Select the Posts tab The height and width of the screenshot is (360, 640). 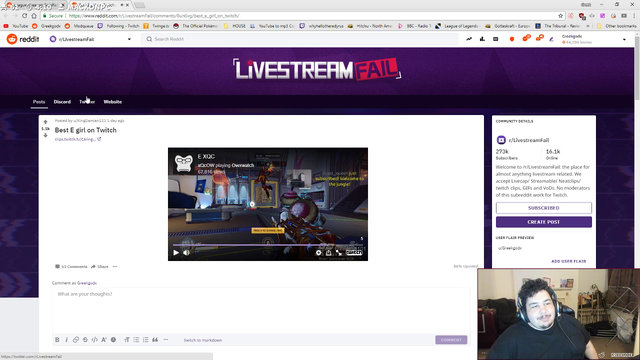tap(39, 102)
